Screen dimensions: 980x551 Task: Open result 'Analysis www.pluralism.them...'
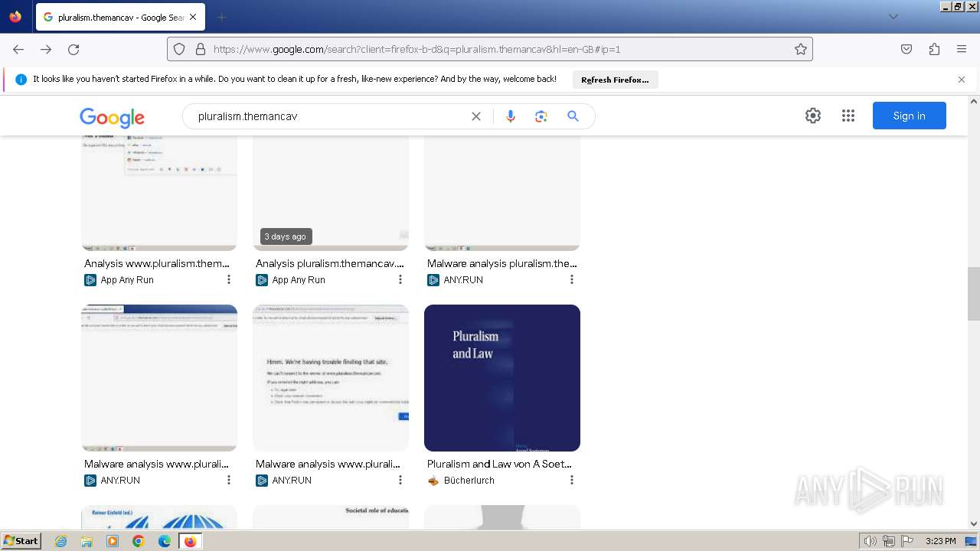[157, 263]
